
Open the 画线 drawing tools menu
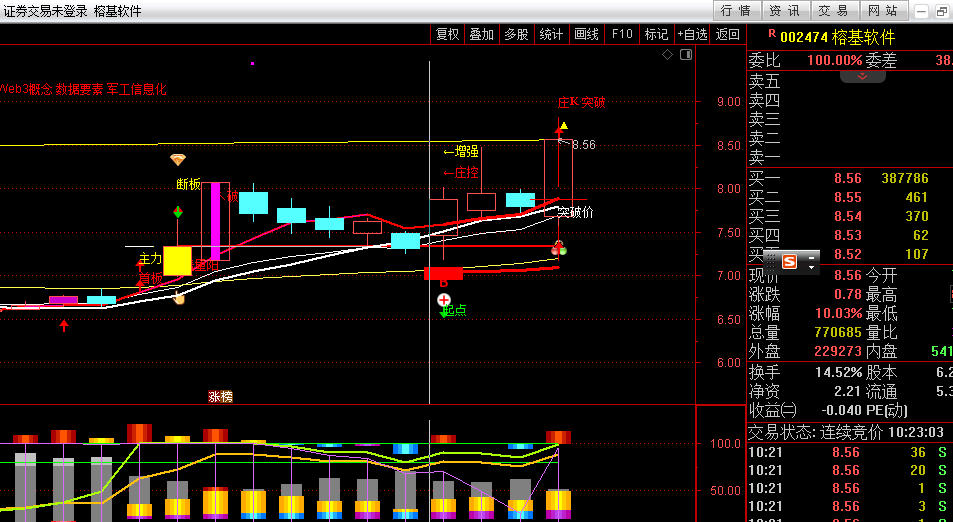coord(586,34)
